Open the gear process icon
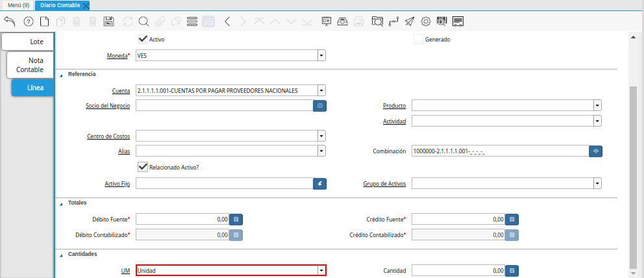 pos(426,21)
